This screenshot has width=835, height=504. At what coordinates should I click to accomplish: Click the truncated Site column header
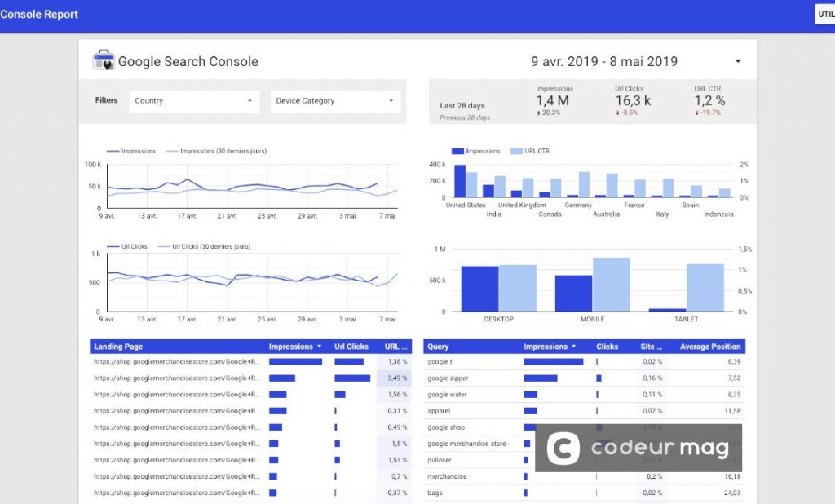coord(651,347)
